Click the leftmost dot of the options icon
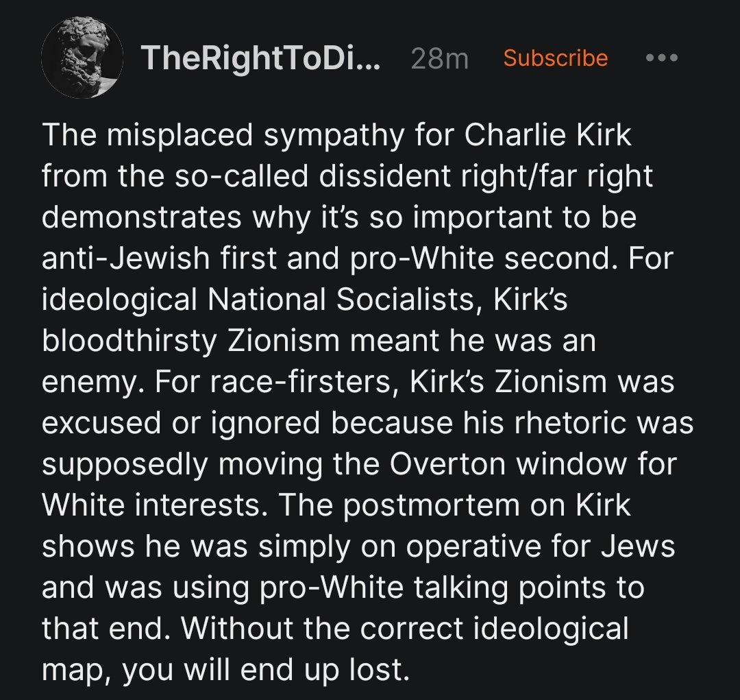Viewport: 740px width, 700px height. pos(650,58)
